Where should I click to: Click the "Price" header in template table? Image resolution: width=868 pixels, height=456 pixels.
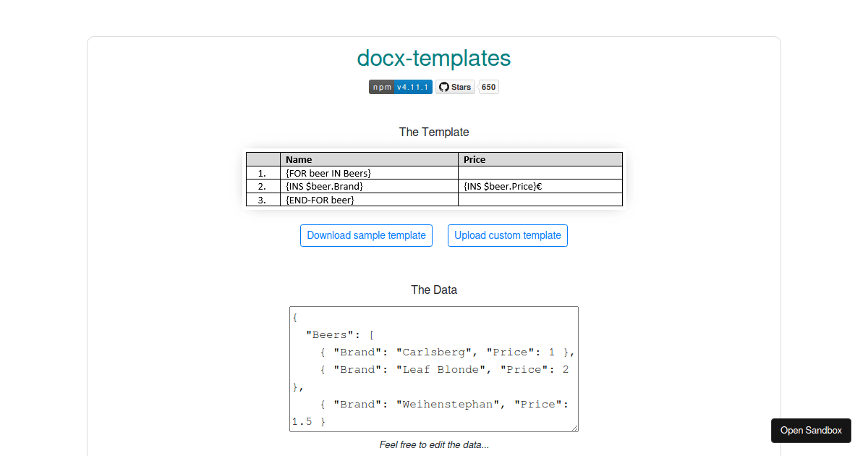(475, 159)
